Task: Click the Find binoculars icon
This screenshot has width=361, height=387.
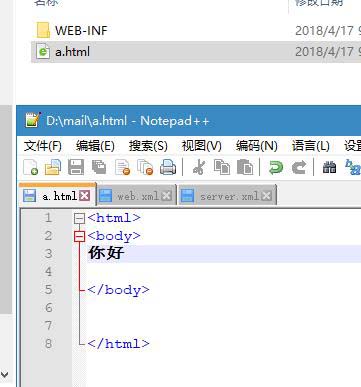Action: coord(329,167)
